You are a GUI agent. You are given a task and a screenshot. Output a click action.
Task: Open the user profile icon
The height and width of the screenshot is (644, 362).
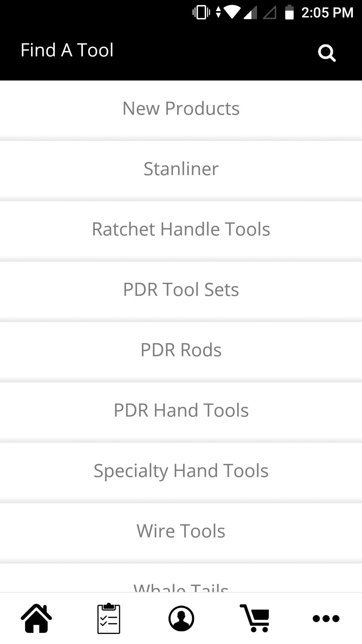(181, 618)
